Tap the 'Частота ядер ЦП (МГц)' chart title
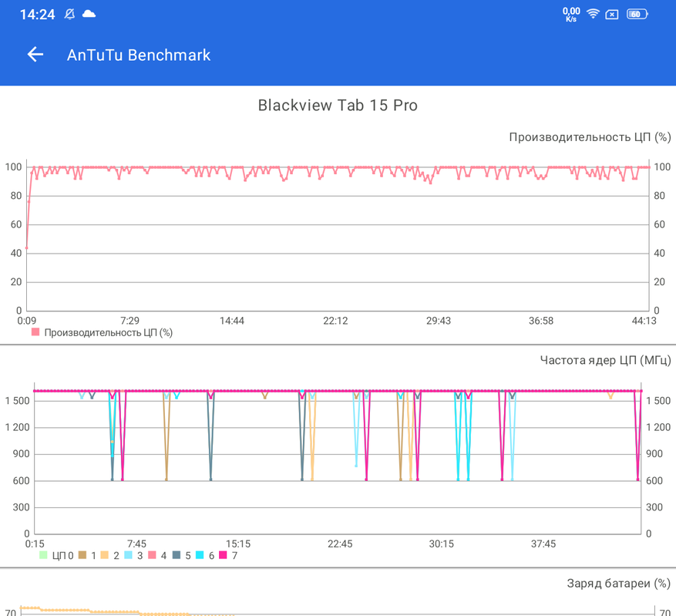The width and height of the screenshot is (676, 616). pyautogui.click(x=605, y=360)
